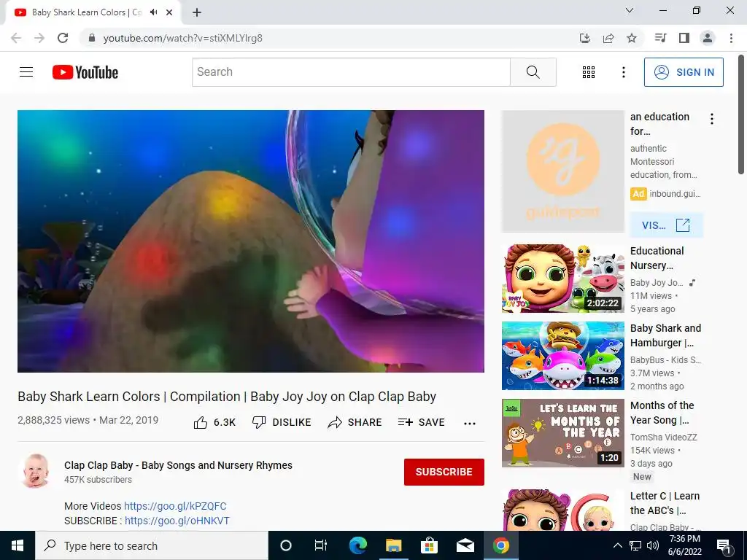Open notification center icon
Image resolution: width=747 pixels, height=560 pixels.
click(x=724, y=545)
